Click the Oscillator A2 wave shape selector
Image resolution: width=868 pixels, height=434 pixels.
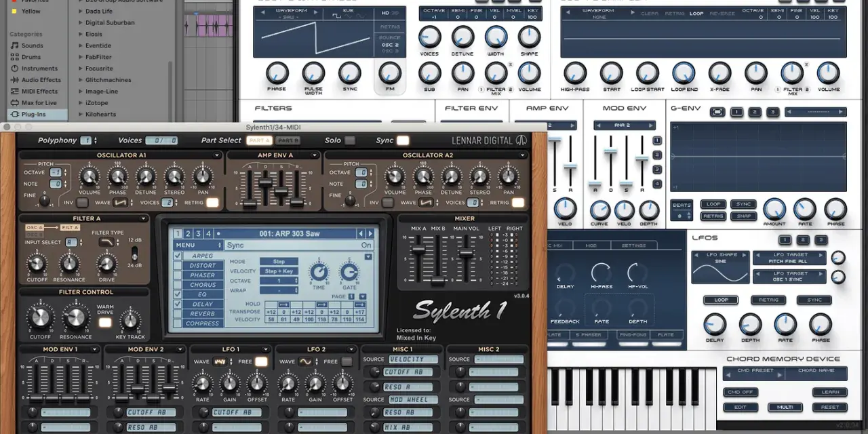[x=425, y=203]
